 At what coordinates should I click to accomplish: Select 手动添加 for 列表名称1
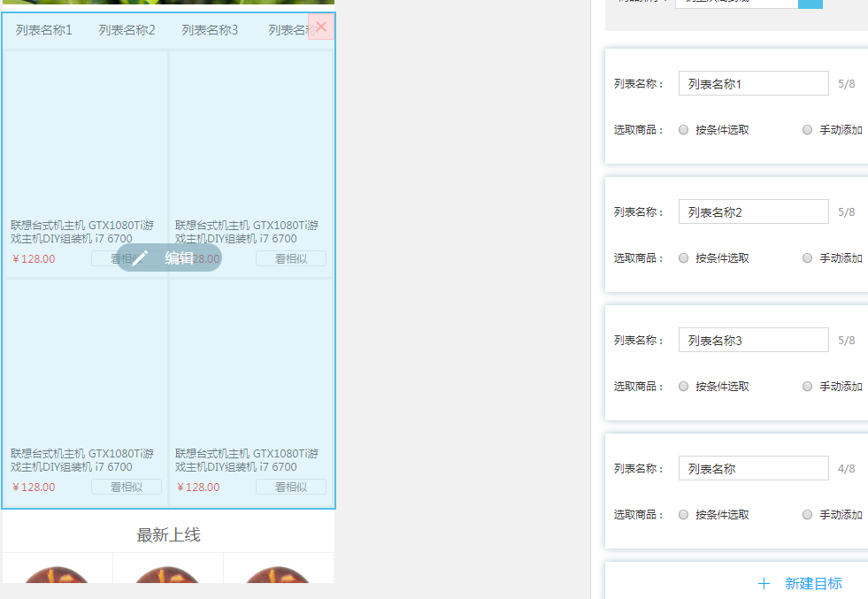(x=808, y=130)
